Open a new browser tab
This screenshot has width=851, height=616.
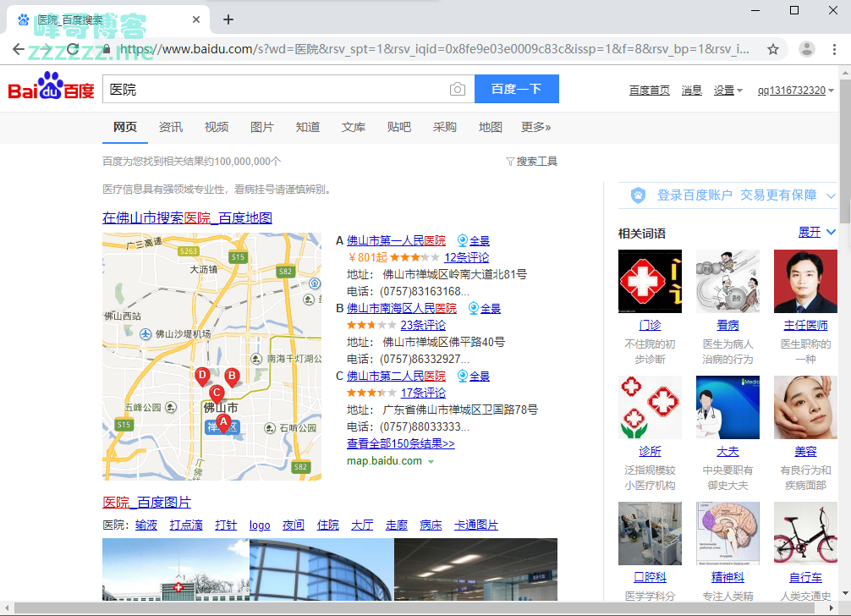click(228, 19)
